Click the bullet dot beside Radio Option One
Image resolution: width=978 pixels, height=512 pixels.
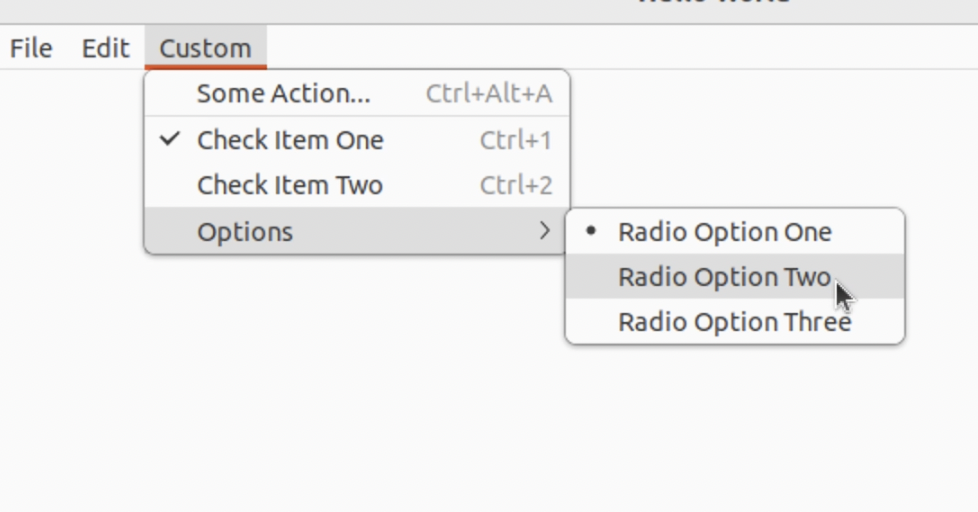point(591,231)
